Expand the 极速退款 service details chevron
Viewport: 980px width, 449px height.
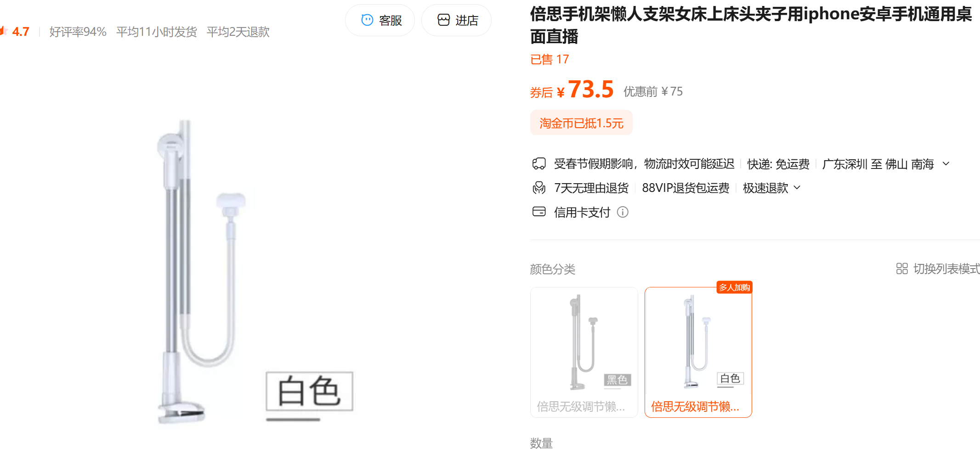coord(797,188)
